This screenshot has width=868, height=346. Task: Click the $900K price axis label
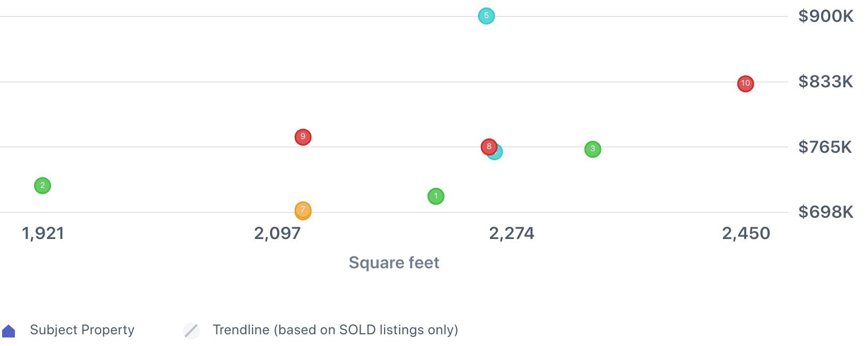[x=825, y=17]
